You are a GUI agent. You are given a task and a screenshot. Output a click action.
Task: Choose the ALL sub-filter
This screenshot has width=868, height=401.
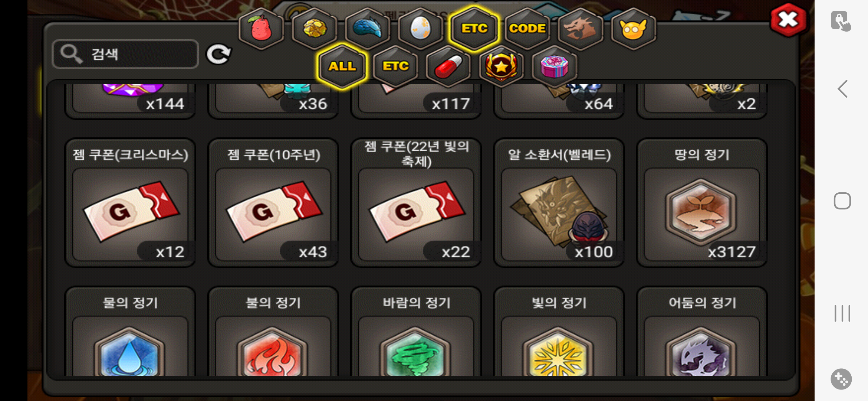coord(342,66)
